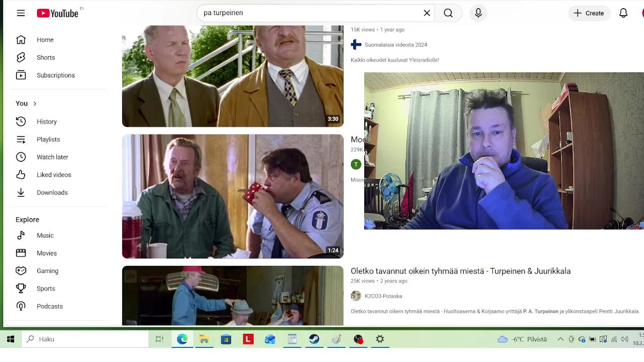Click the Home house icon
The image size is (644, 362).
[21, 40]
